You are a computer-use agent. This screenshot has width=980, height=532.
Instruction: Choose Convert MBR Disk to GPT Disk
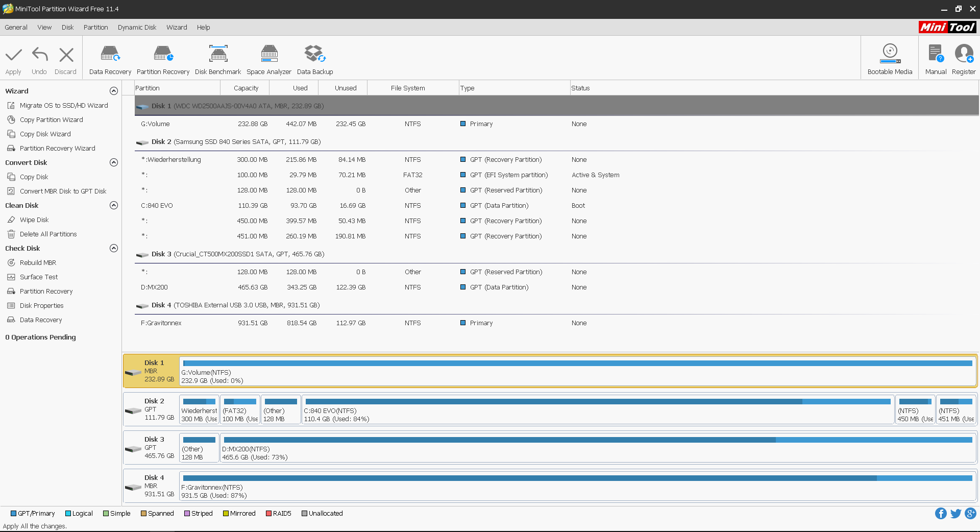pyautogui.click(x=63, y=191)
